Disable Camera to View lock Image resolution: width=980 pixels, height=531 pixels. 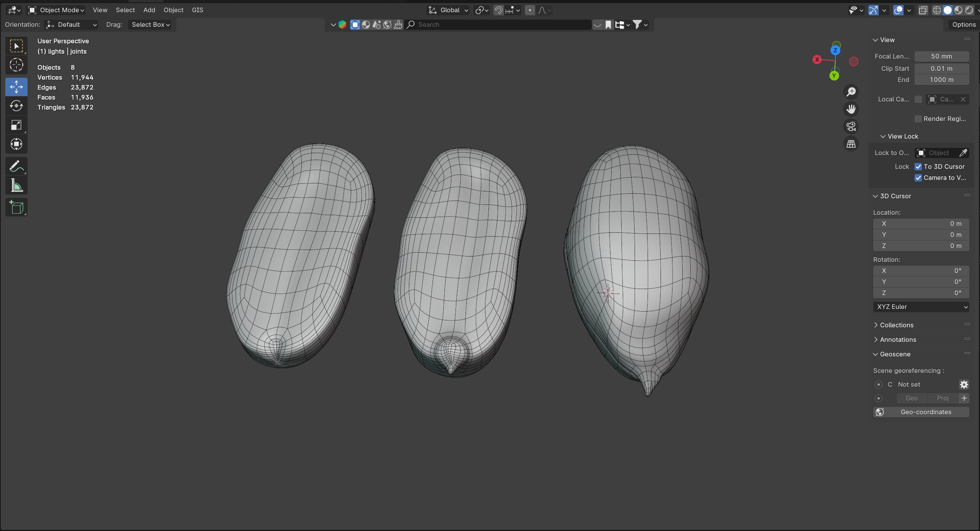click(x=918, y=178)
